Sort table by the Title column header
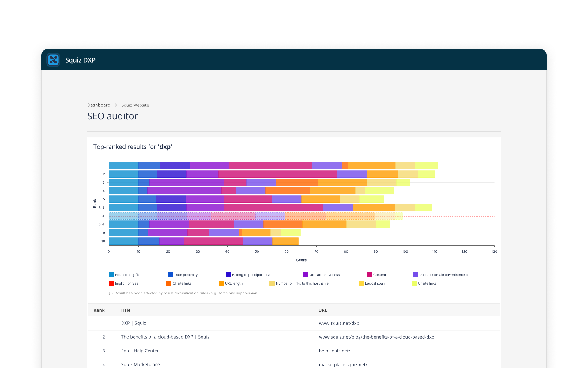The width and height of the screenshot is (588, 368). point(126,310)
